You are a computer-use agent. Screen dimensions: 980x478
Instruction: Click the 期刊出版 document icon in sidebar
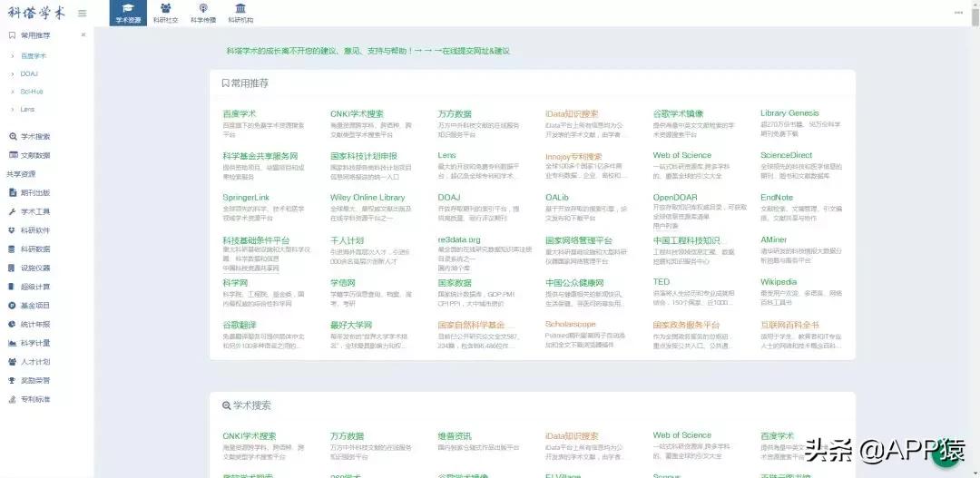point(13,192)
